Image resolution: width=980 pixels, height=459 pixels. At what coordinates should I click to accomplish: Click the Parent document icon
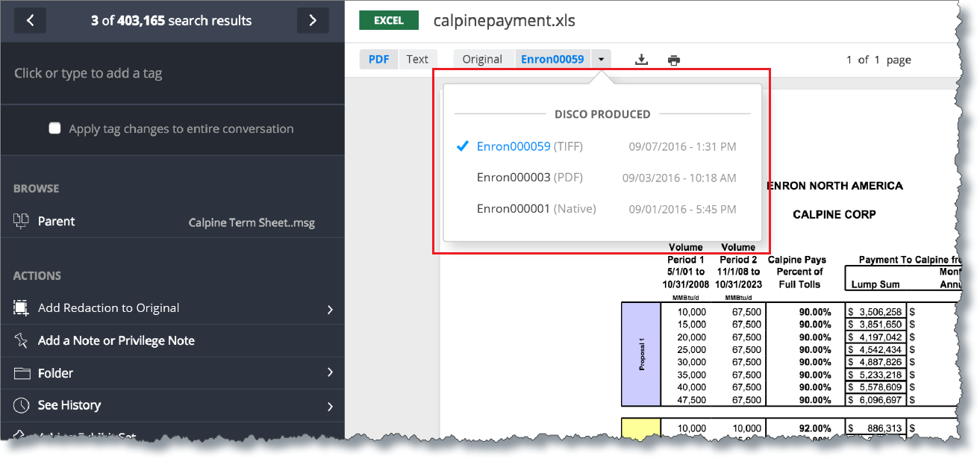coord(21,221)
